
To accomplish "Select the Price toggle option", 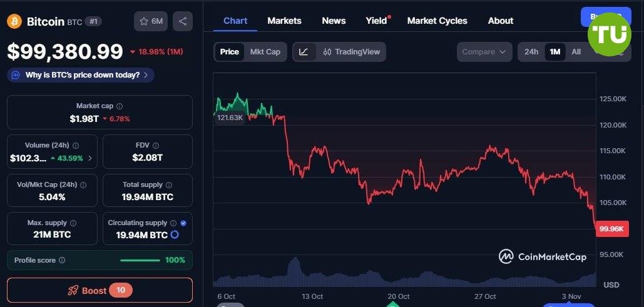I will (229, 52).
